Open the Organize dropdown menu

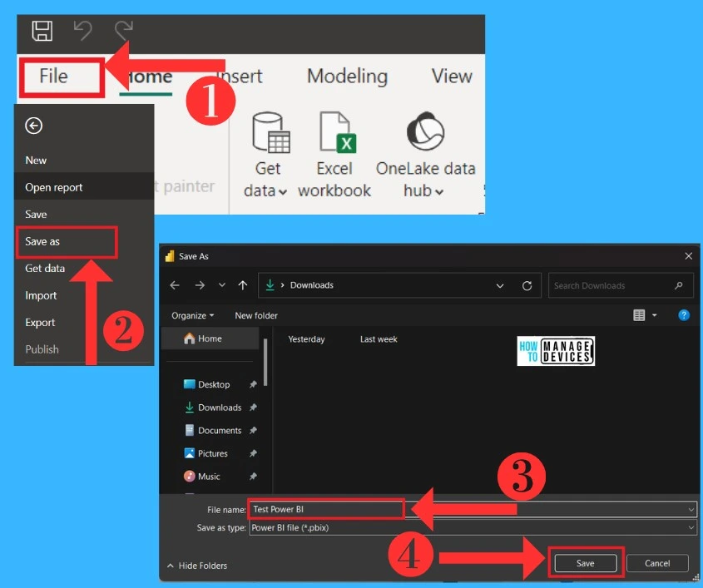click(x=192, y=315)
